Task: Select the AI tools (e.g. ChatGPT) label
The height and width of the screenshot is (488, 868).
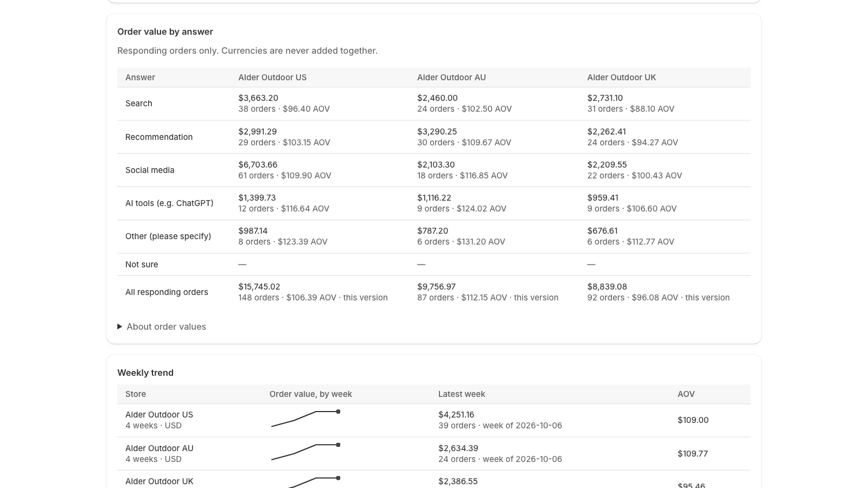Action: 169,203
